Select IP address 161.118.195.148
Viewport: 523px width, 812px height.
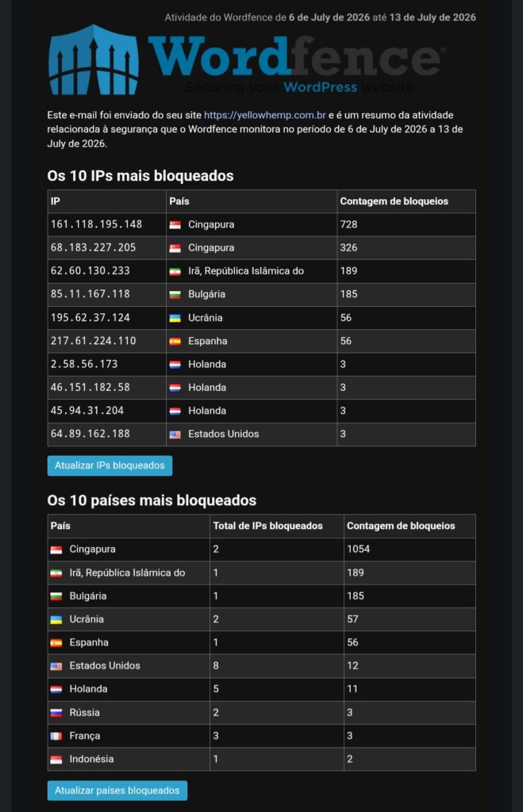pyautogui.click(x=96, y=224)
